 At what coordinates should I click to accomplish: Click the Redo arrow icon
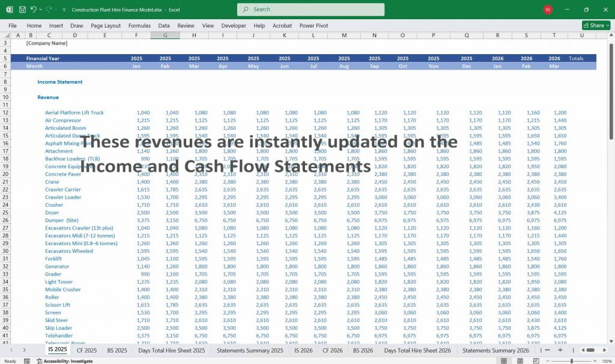pos(49,10)
